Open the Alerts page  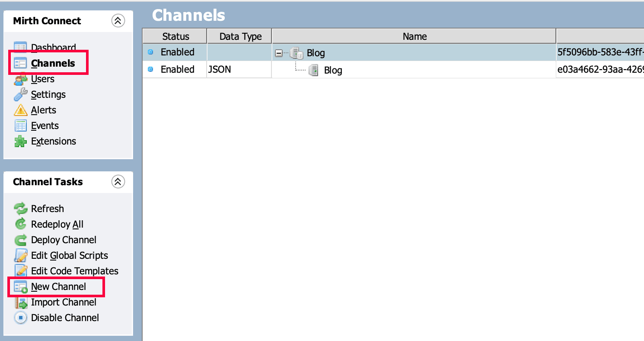click(x=44, y=110)
